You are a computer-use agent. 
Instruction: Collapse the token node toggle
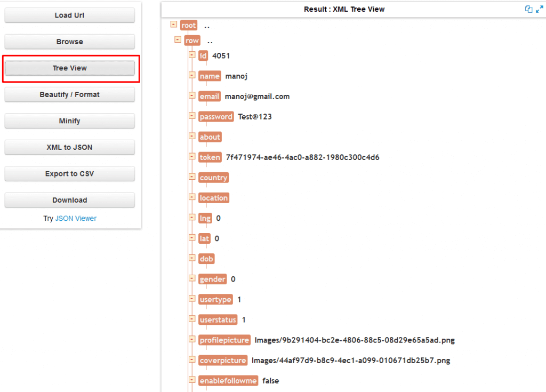click(192, 156)
